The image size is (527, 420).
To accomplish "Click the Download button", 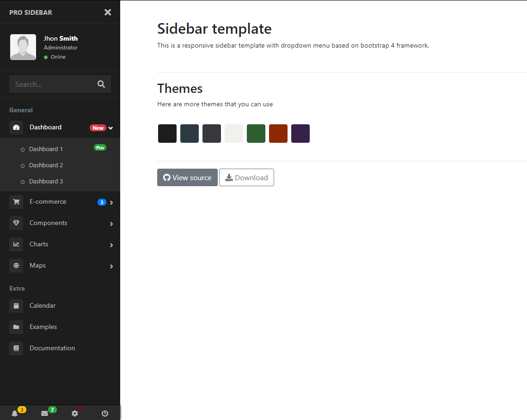I will (x=246, y=177).
